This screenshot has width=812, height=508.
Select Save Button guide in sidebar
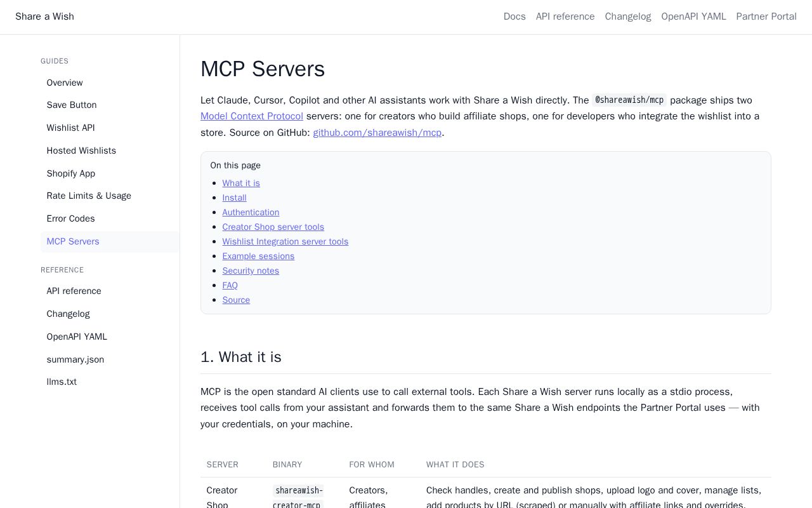click(110, 105)
